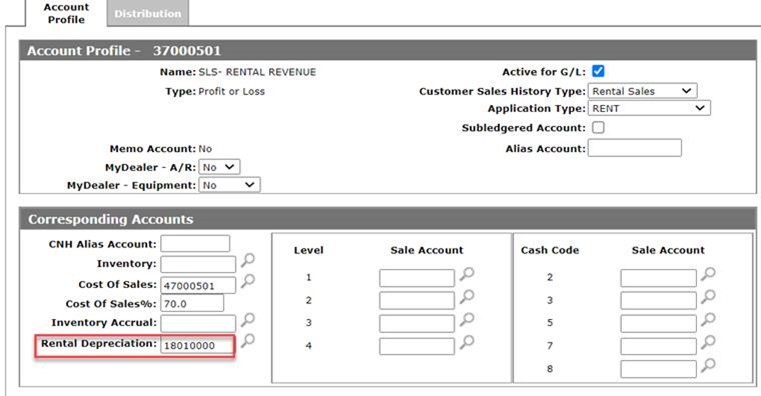
Task: Click Cash Code 3 Sale Account field
Action: (658, 301)
